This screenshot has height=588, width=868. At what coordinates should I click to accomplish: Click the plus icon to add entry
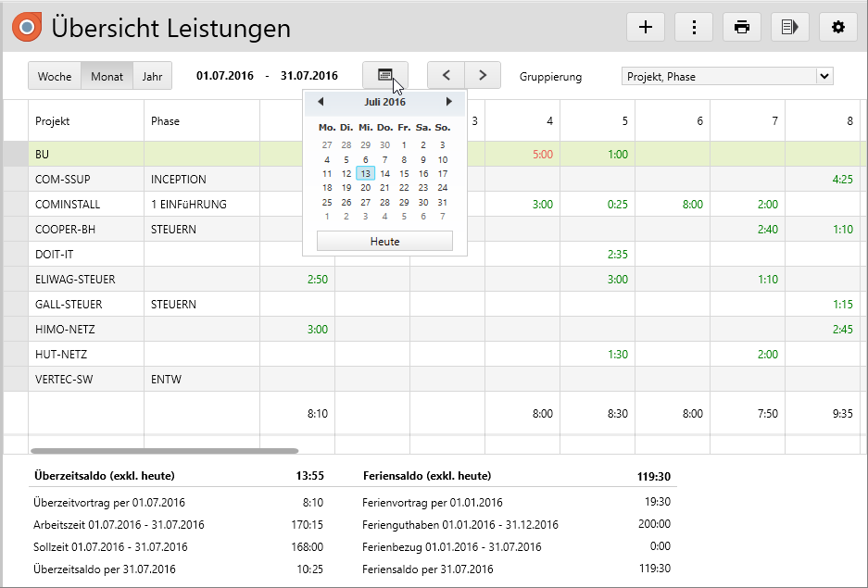[x=646, y=27]
